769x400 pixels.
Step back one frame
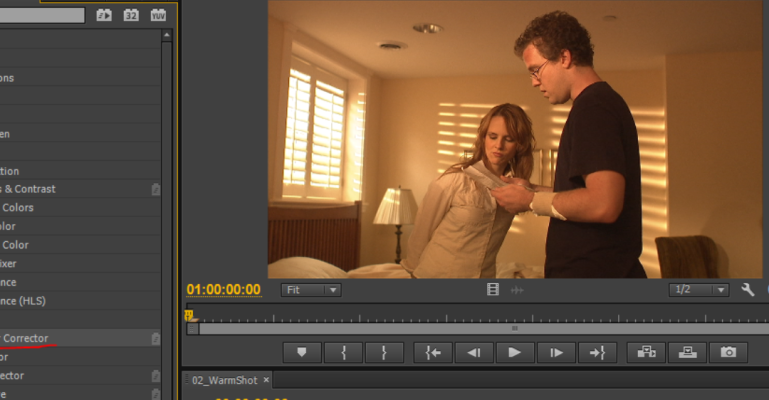(474, 352)
